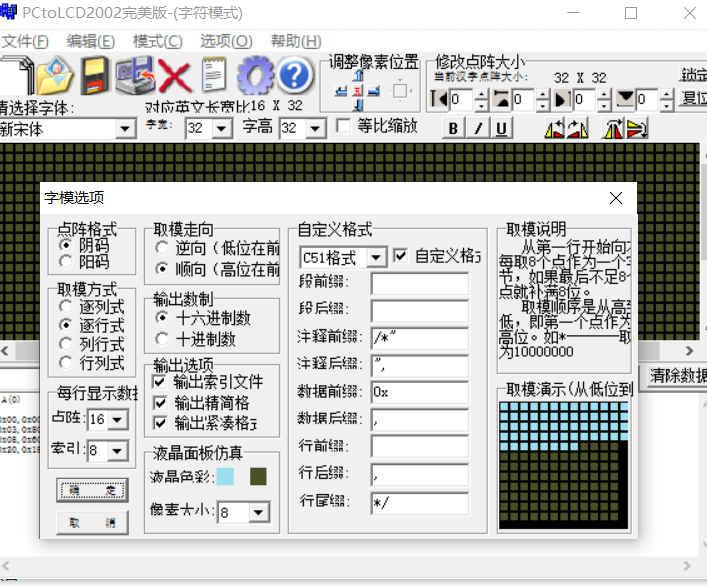Move pixels left with the left arrow
707x587 pixels.
(341, 92)
